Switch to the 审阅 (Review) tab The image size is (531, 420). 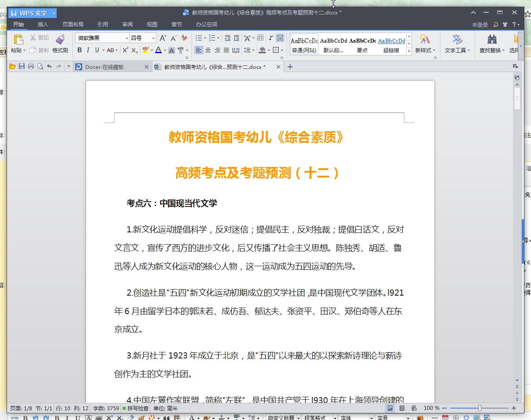pyautogui.click(x=127, y=25)
